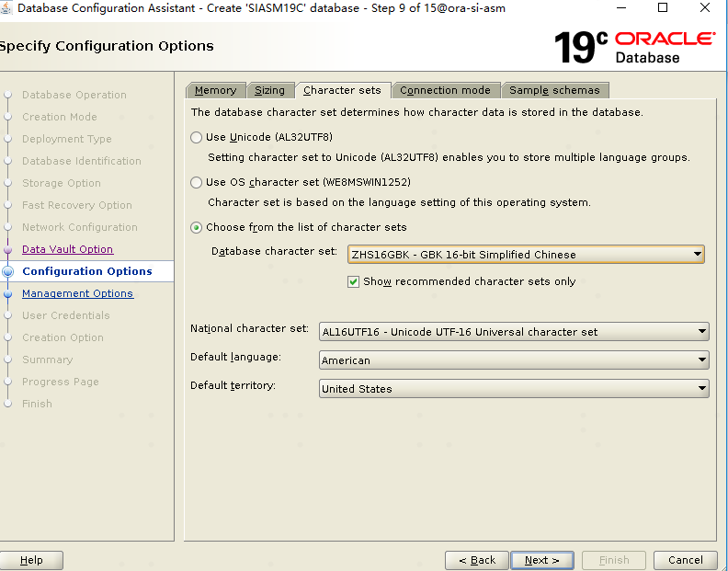Click text 'Setting character set to Unicode' description
This screenshot has width=728, height=571.
coord(449,157)
